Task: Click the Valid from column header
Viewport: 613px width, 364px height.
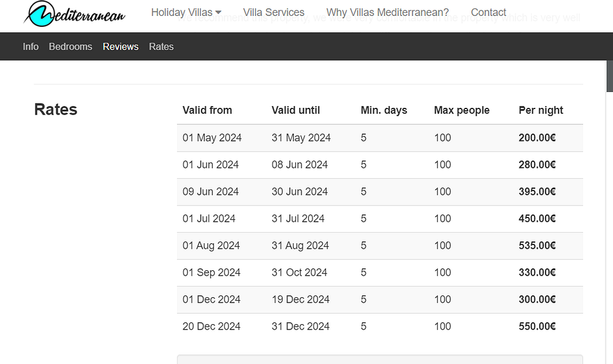Action: [x=207, y=110]
